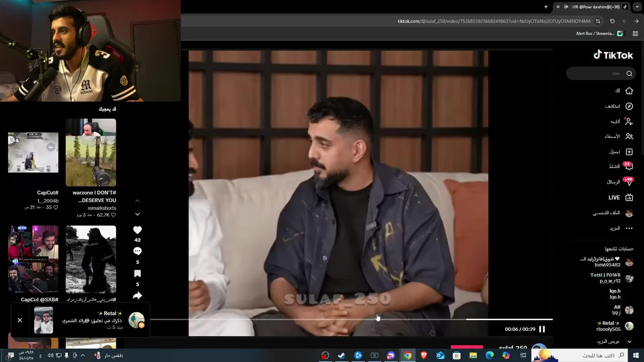The height and width of the screenshot is (362, 644).
Task: Dismiss the Retal mention notification
Action: pyautogui.click(x=20, y=320)
